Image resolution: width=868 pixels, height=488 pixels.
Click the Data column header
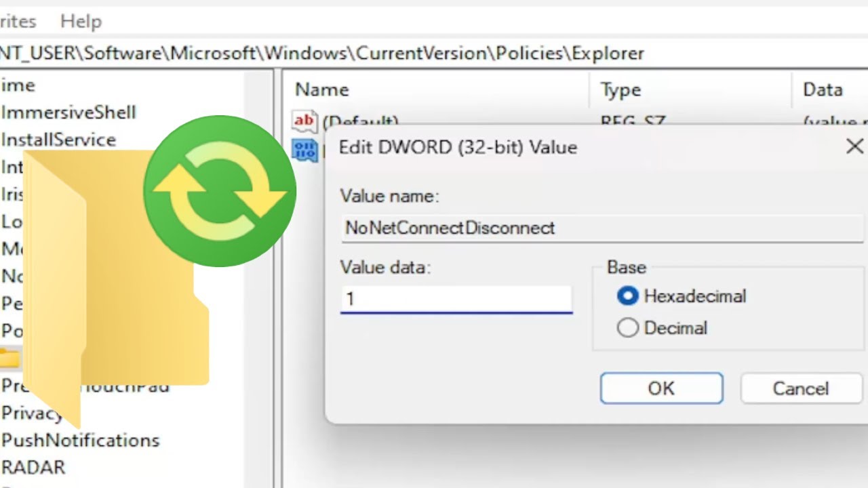point(823,89)
